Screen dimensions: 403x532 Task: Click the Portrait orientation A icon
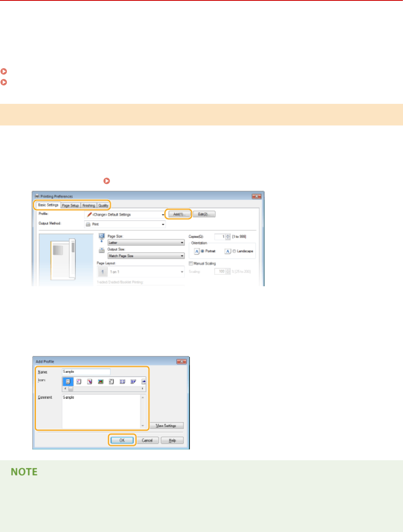[x=197, y=251]
